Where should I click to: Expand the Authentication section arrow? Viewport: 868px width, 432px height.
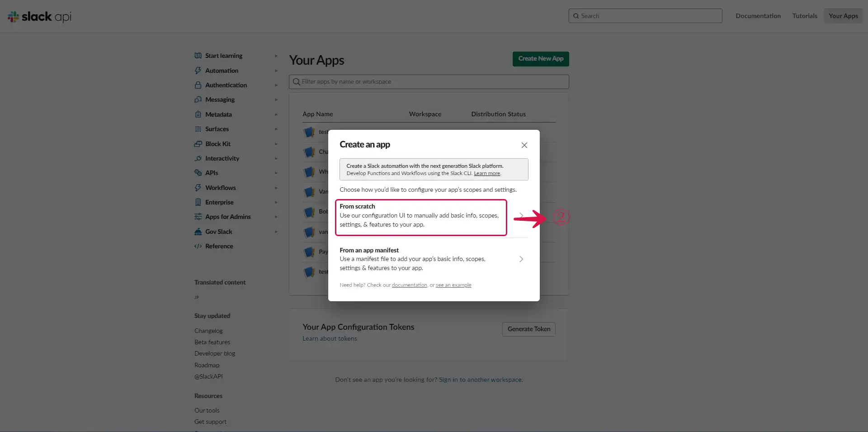pyautogui.click(x=276, y=85)
